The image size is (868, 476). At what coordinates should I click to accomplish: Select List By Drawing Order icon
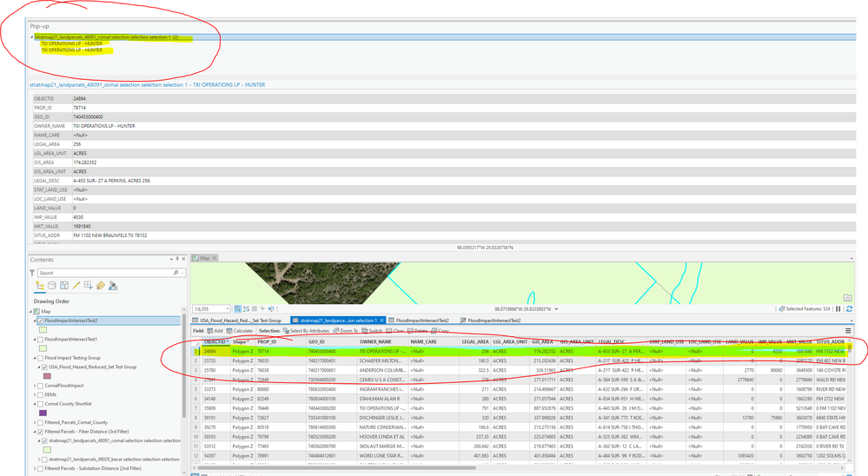pyautogui.click(x=40, y=286)
